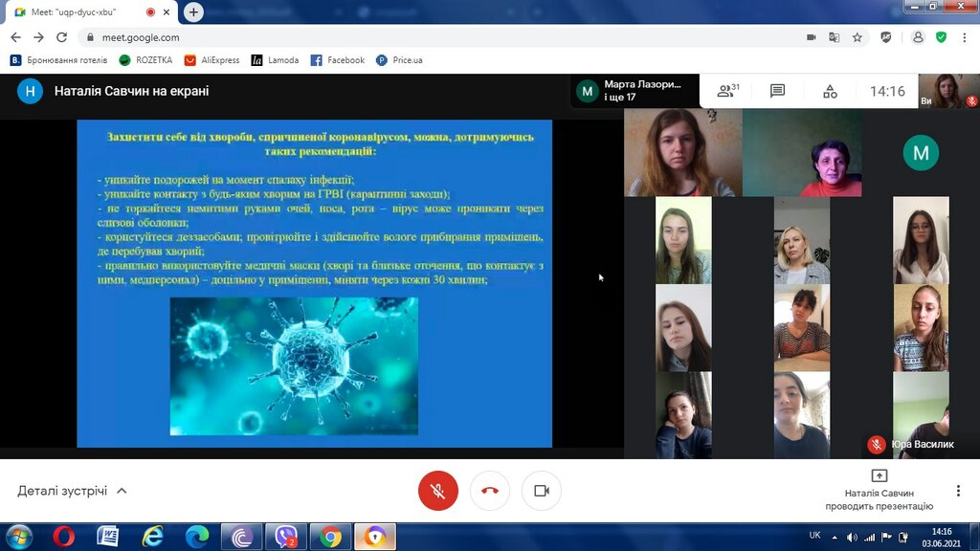Open the activities shapes icon
The height and width of the screenshot is (551, 980).
tap(830, 91)
